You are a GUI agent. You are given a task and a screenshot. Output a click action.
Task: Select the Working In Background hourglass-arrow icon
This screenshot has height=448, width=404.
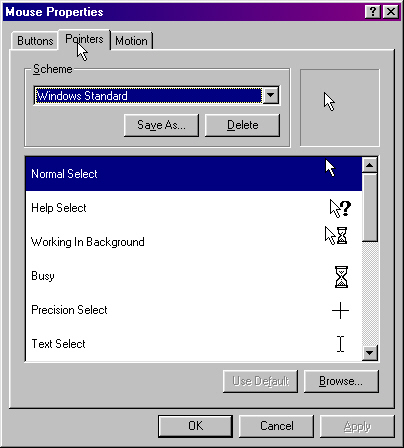(x=336, y=236)
